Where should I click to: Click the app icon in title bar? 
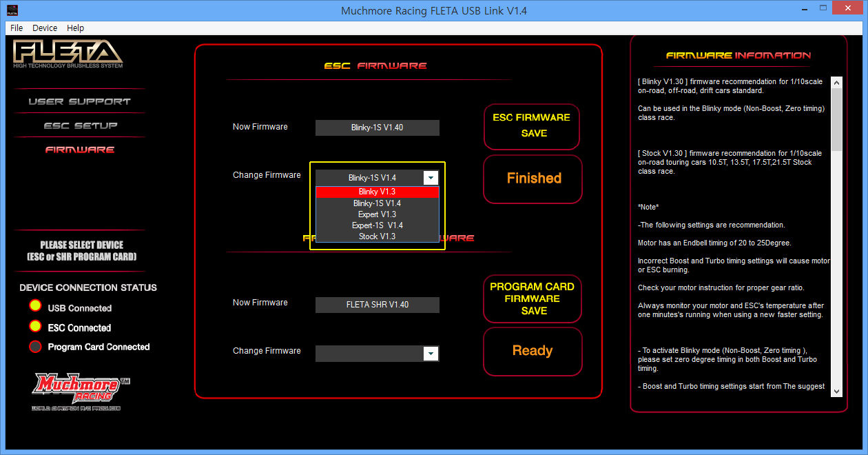(12, 10)
